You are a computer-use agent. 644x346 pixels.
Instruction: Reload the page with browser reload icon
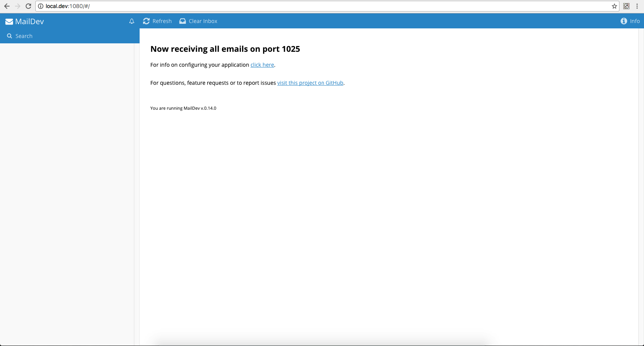click(28, 6)
